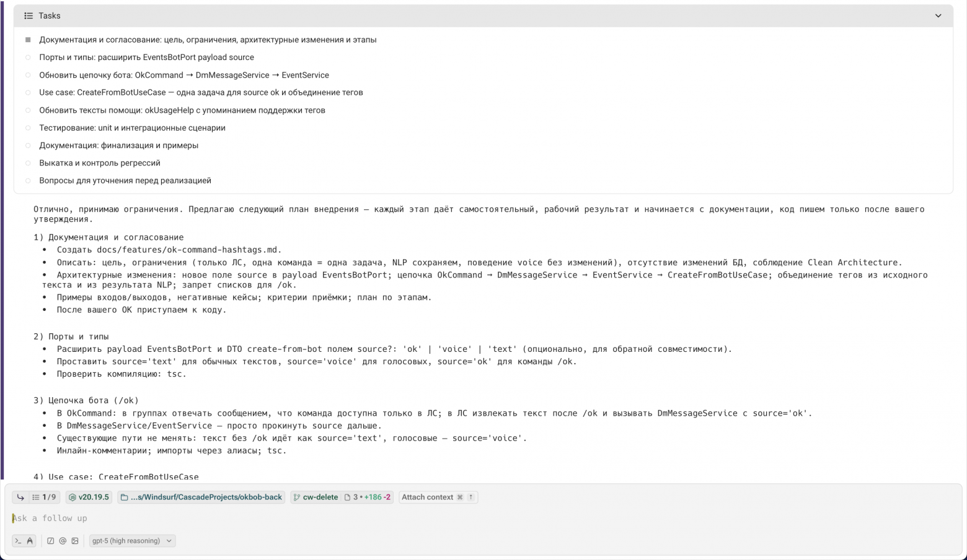This screenshot has width=967, height=560.
Task: Click the Attach context button
Action: [x=438, y=497]
